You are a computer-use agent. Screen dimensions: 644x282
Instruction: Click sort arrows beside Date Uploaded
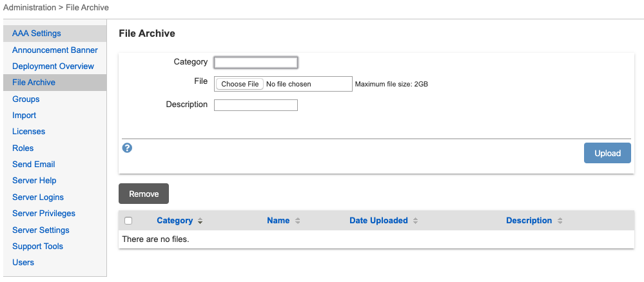pos(416,221)
